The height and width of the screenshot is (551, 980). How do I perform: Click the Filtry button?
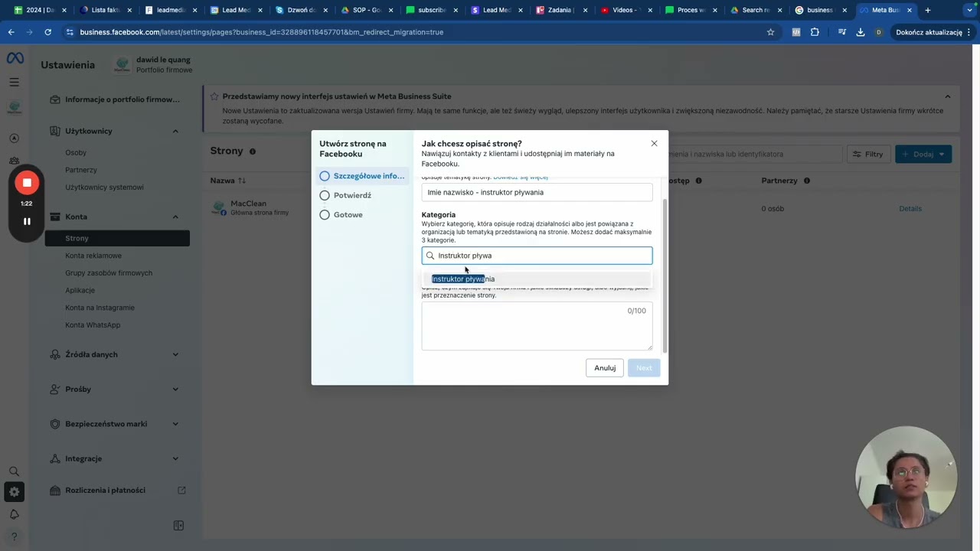coord(867,154)
